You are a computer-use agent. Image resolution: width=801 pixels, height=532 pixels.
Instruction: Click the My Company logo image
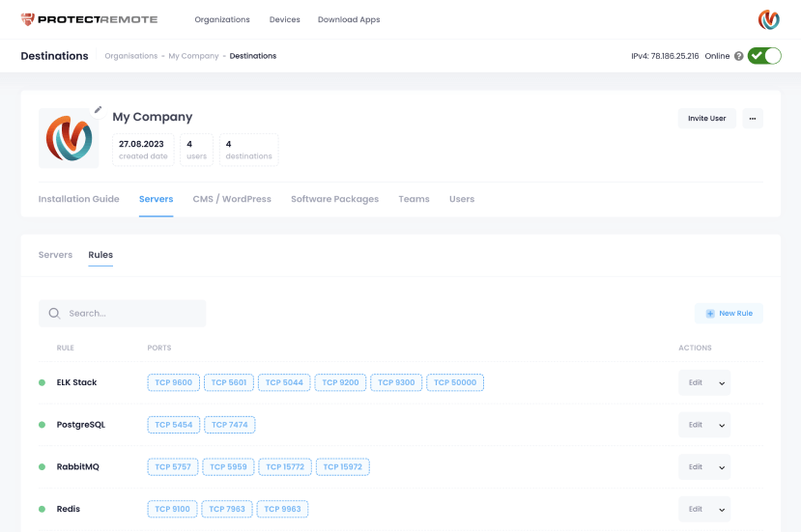coord(69,138)
